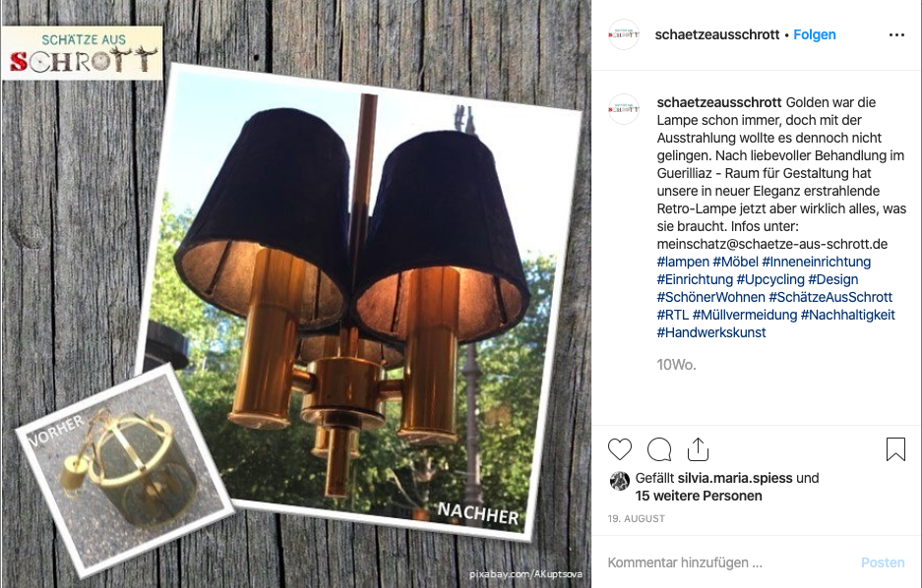The width and height of the screenshot is (922, 588).
Task: Share the post using the share icon
Action: [x=698, y=449]
